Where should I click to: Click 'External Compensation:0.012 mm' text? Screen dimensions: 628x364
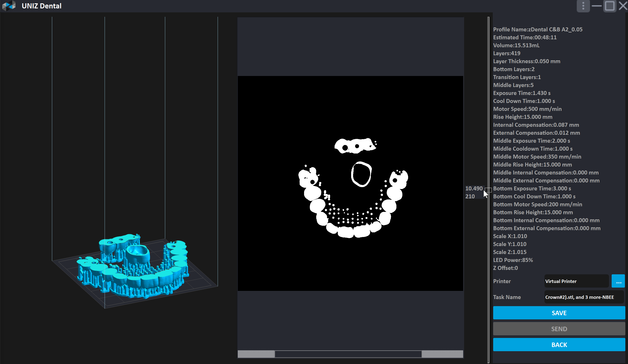point(537,133)
